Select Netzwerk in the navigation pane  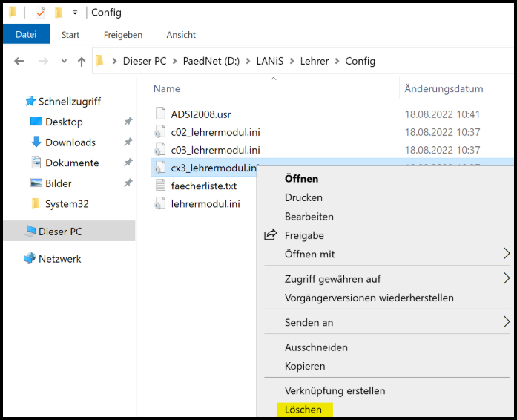click(x=59, y=259)
